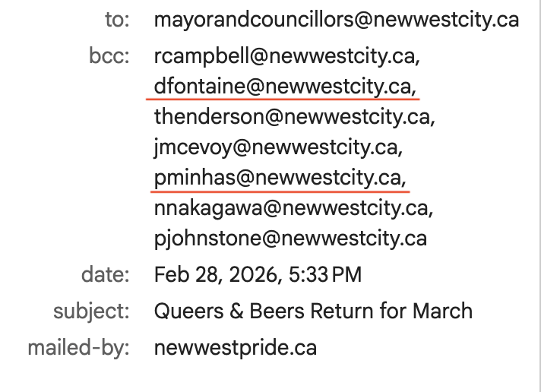Click the pjohnstone@newwestcity.ca address
The height and width of the screenshot is (392, 541).
coord(290,239)
